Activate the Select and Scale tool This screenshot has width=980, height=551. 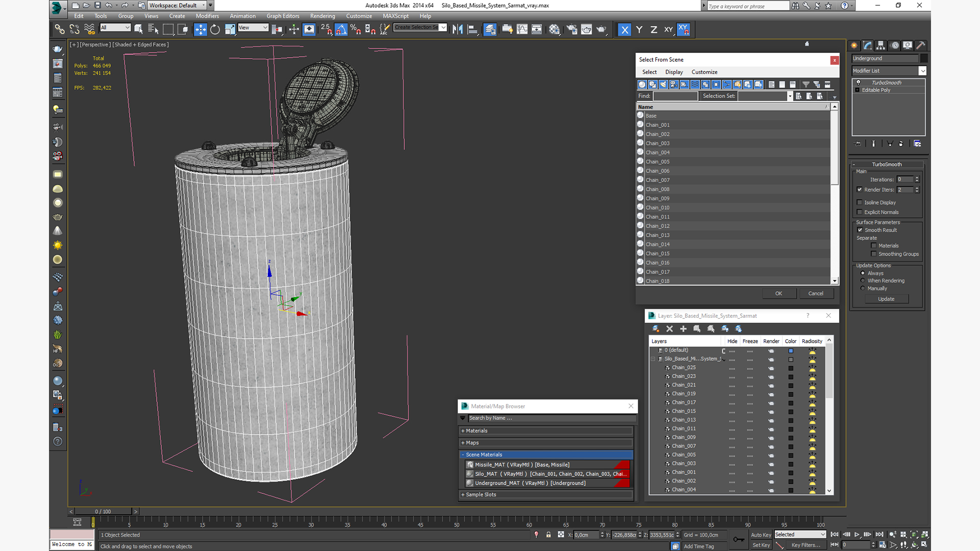tap(230, 30)
